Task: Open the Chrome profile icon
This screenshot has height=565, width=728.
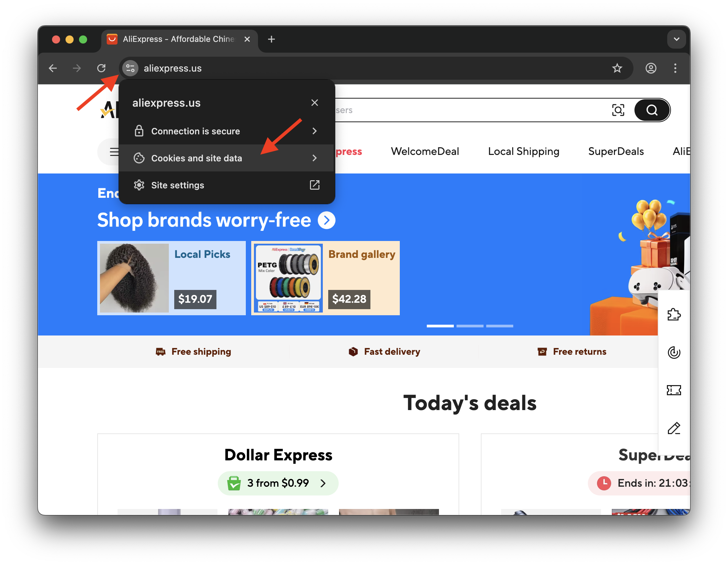Action: pos(651,68)
